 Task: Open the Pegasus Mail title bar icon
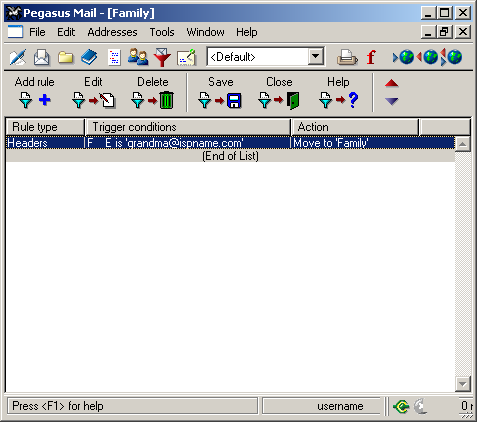click(x=13, y=13)
